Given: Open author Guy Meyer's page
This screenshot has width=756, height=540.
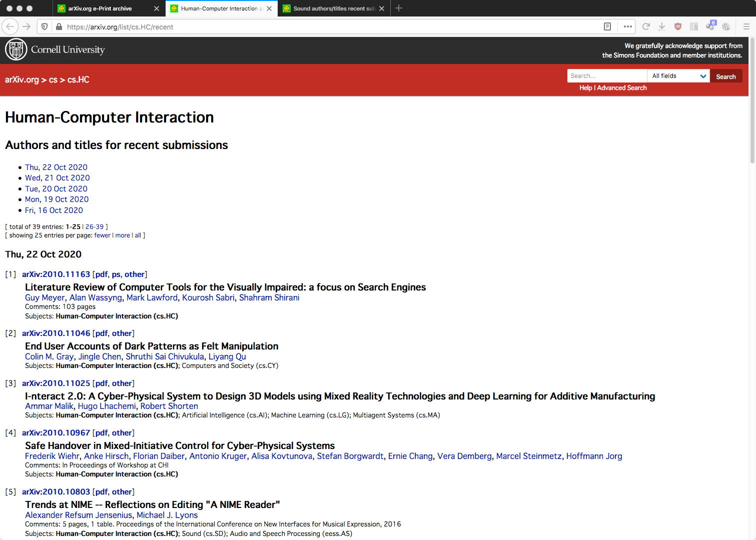Looking at the screenshot, I should (x=45, y=297).
